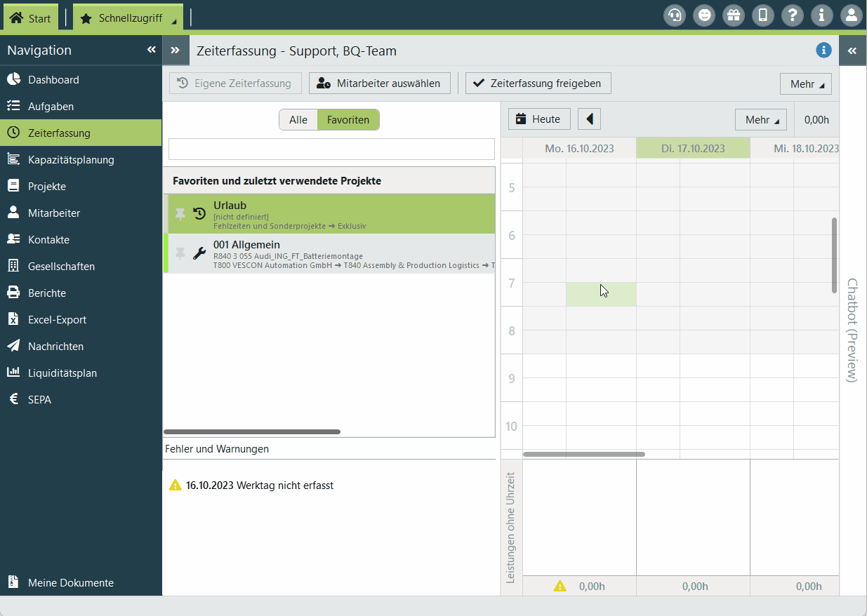867x616 pixels.
Task: Open the user profile icon
Action: coord(852,15)
